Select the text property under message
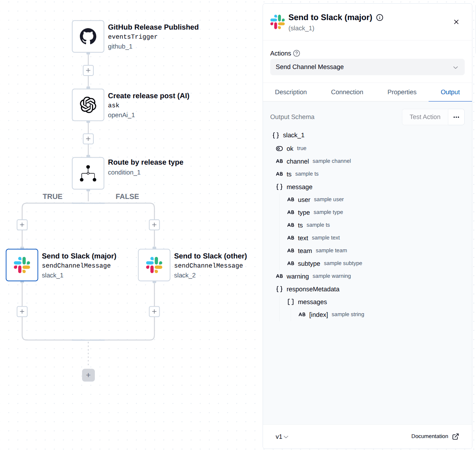 pyautogui.click(x=303, y=238)
